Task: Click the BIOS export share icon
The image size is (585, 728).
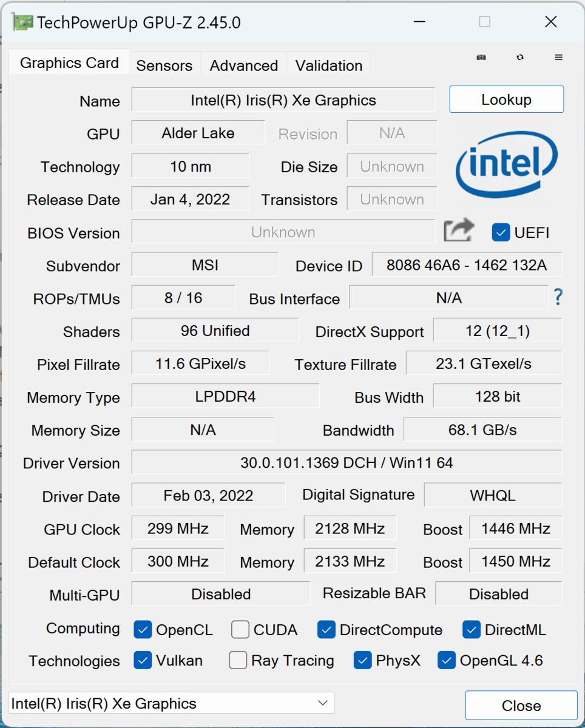Action: [458, 232]
